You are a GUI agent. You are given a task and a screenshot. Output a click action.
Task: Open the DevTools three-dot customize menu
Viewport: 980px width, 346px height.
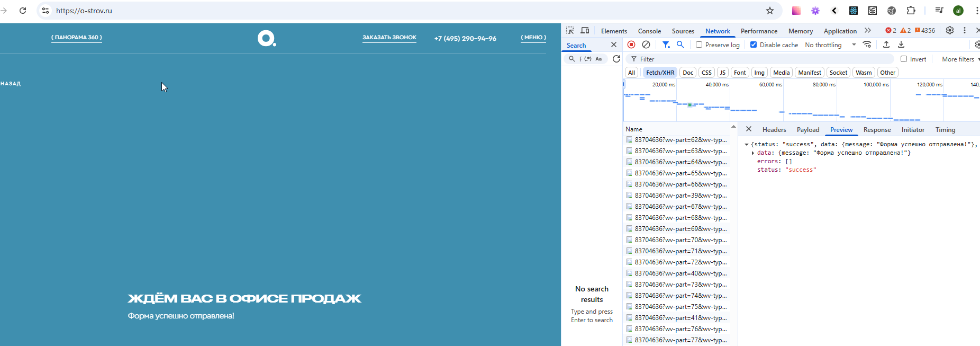(965, 31)
